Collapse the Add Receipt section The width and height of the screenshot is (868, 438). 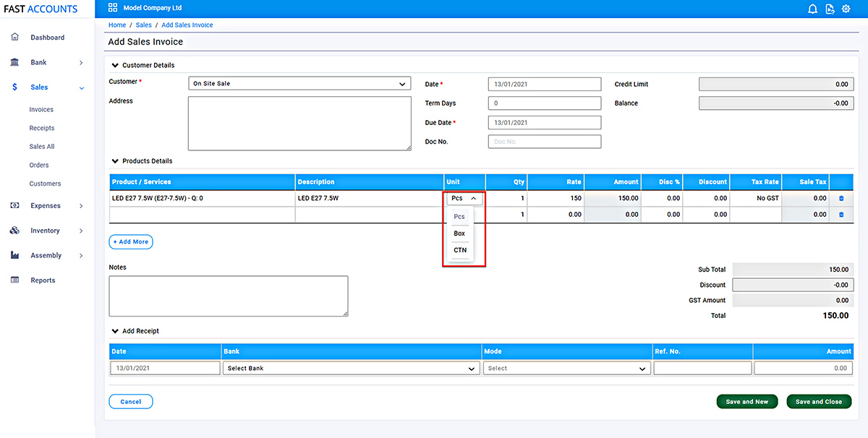pos(115,331)
